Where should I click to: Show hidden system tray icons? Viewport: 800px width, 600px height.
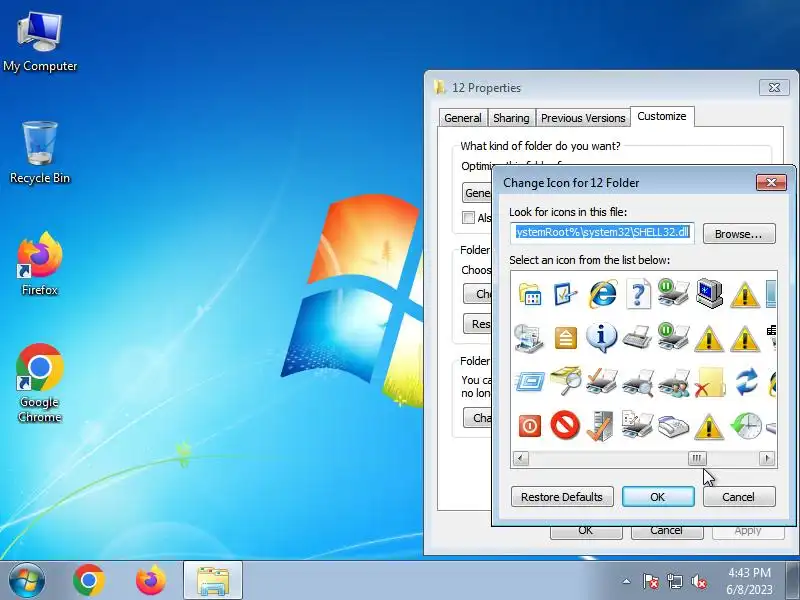click(x=627, y=581)
